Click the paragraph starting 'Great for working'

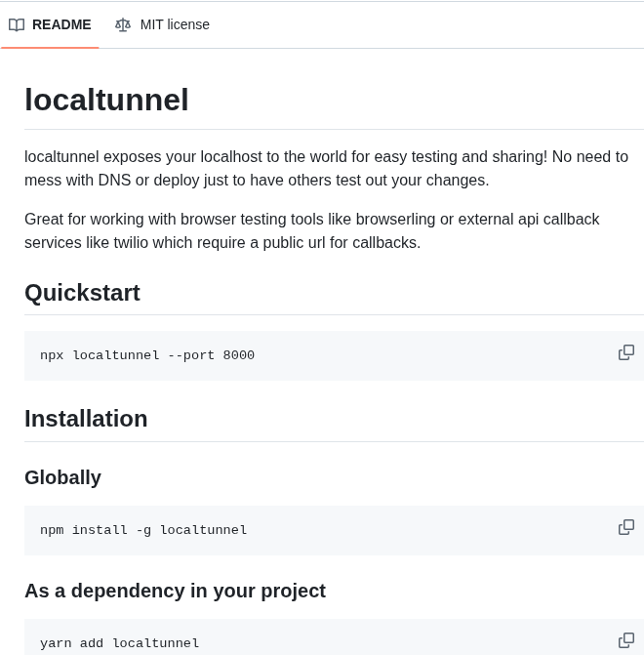click(312, 230)
